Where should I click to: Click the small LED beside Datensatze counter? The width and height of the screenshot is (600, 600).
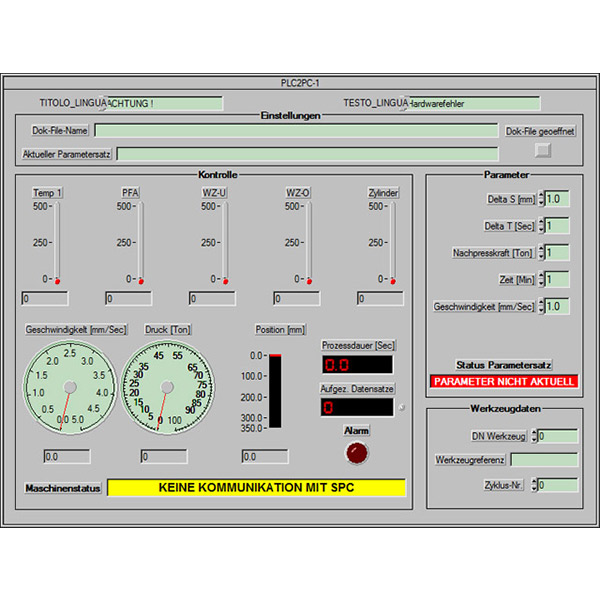coord(402,408)
